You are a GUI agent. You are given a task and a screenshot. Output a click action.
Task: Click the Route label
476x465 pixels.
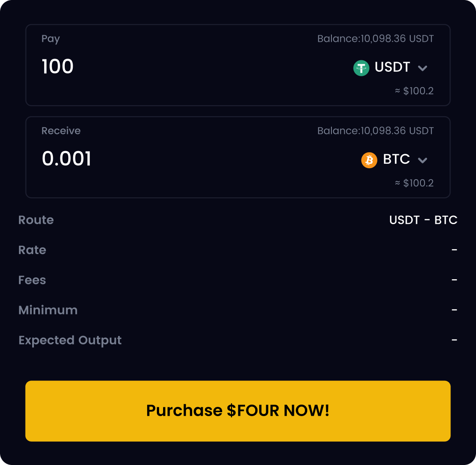click(x=36, y=220)
